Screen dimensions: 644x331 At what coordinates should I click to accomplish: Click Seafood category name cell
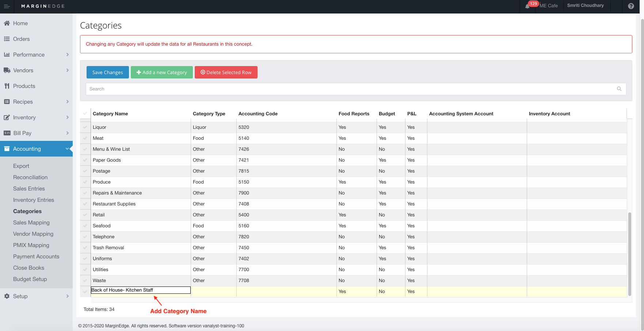[x=141, y=226]
